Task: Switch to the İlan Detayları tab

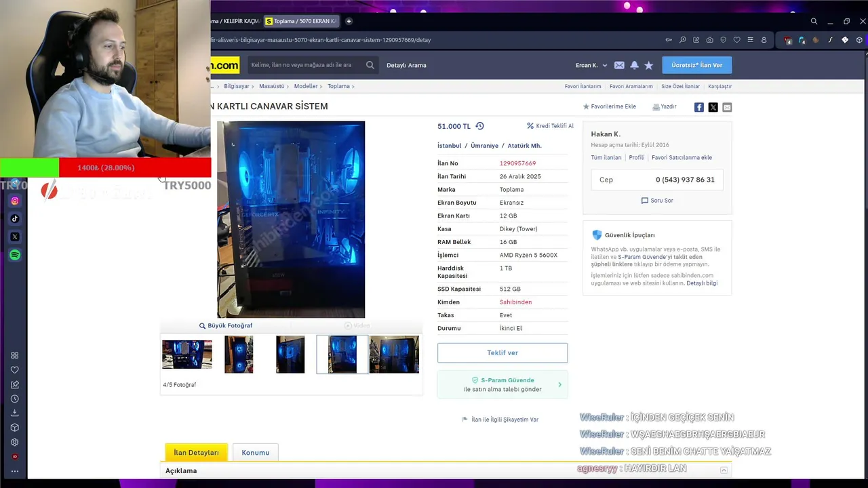Action: pos(196,452)
